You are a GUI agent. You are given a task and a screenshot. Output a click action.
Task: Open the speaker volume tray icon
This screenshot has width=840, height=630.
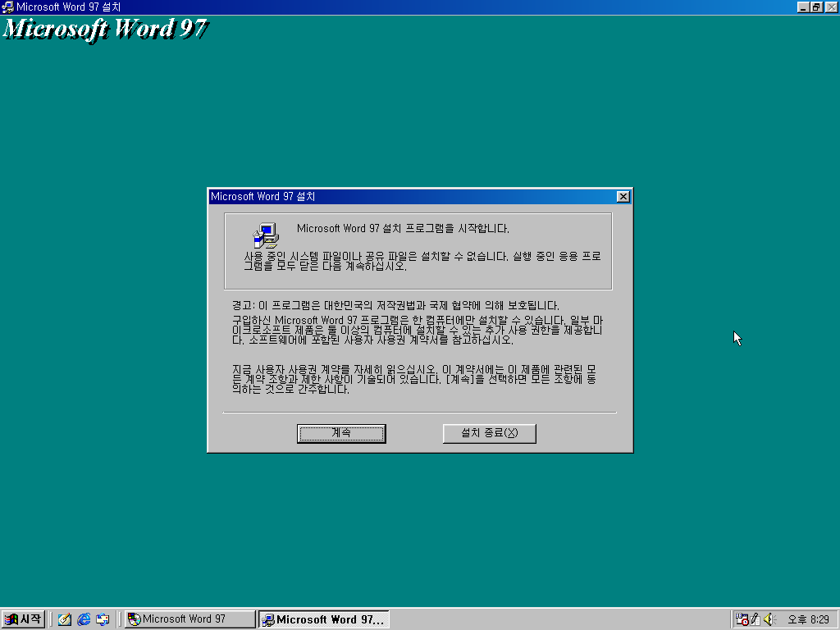[769, 619]
